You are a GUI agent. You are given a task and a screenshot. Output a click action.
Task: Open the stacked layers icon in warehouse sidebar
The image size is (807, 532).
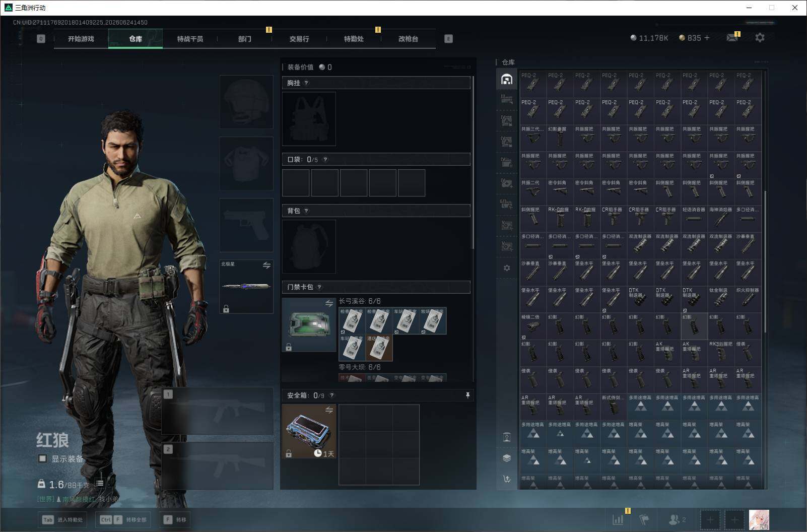(x=507, y=458)
